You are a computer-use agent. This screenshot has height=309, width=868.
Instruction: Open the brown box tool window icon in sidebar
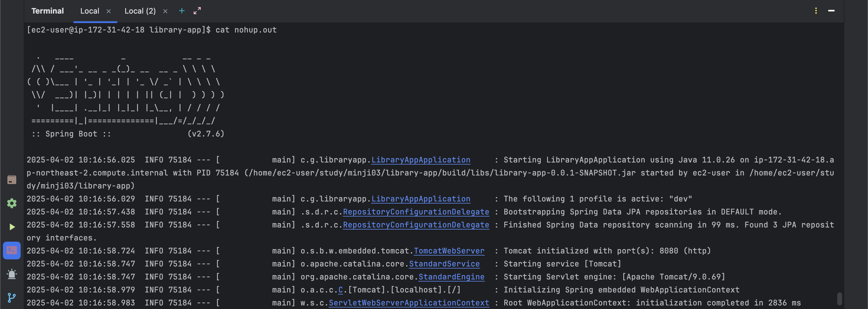click(12, 180)
